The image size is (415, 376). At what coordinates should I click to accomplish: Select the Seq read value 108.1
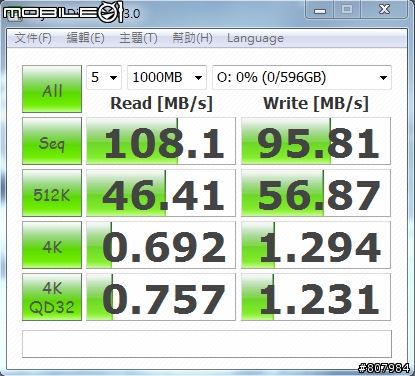pos(161,141)
